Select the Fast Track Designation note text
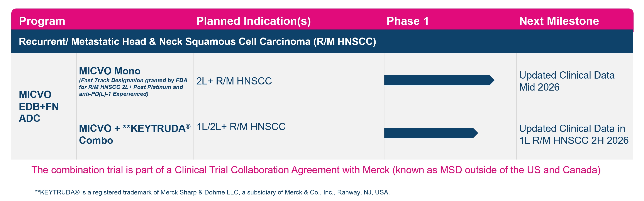Screen dimensions: 644x201 pyautogui.click(x=133, y=87)
